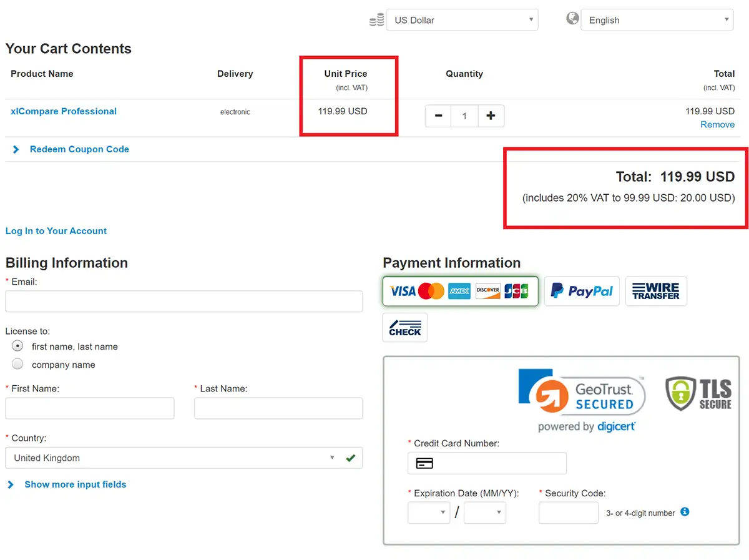Click the quantity number field

(x=464, y=116)
